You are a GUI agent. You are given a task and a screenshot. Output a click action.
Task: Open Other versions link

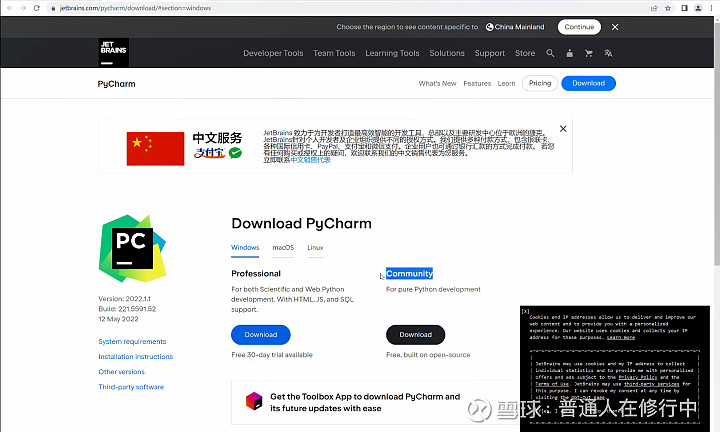(x=121, y=372)
